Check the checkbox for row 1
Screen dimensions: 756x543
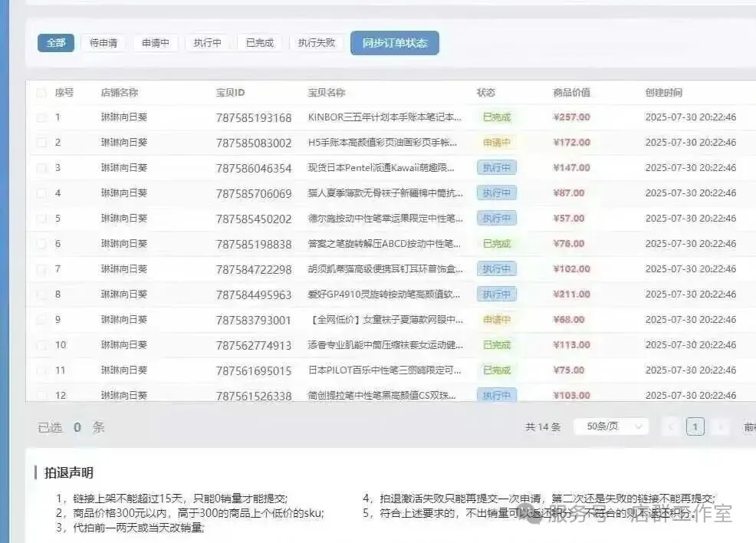pos(41,117)
